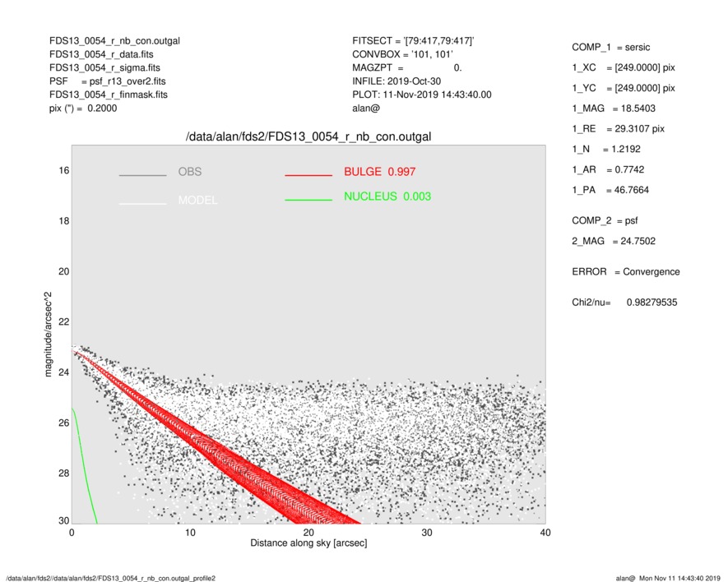Click the 2_MAG = 24.7502 value

pos(614,242)
